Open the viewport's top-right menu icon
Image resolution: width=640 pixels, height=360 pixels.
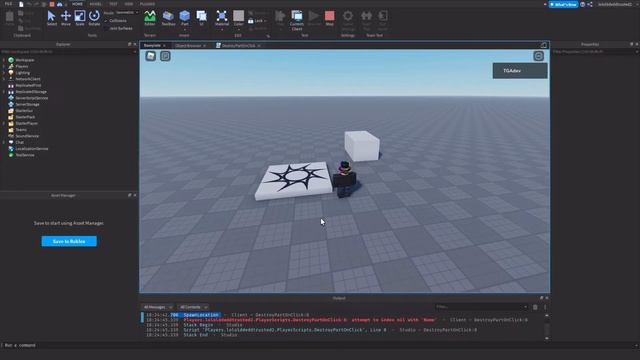pyautogui.click(x=539, y=56)
